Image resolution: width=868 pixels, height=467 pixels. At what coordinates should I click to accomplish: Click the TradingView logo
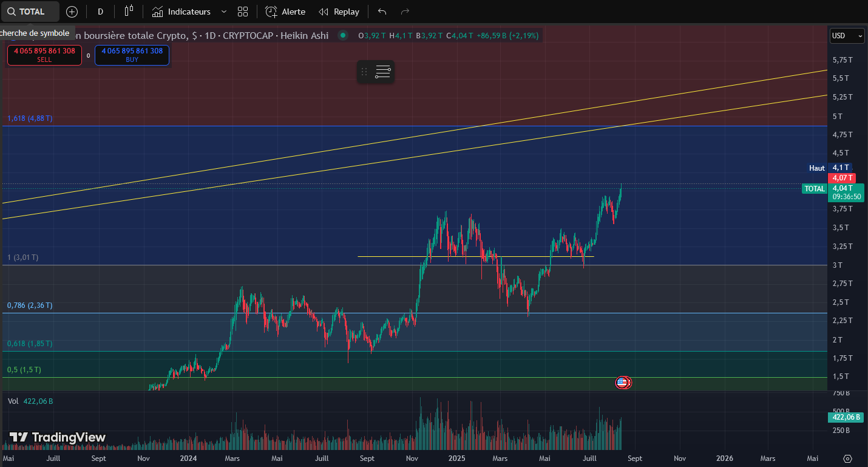(58, 437)
